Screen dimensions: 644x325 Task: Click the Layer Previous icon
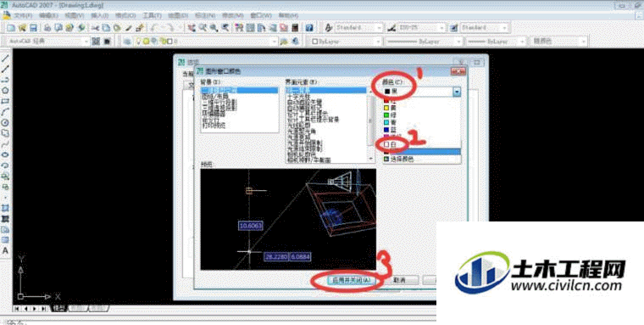(x=295, y=41)
